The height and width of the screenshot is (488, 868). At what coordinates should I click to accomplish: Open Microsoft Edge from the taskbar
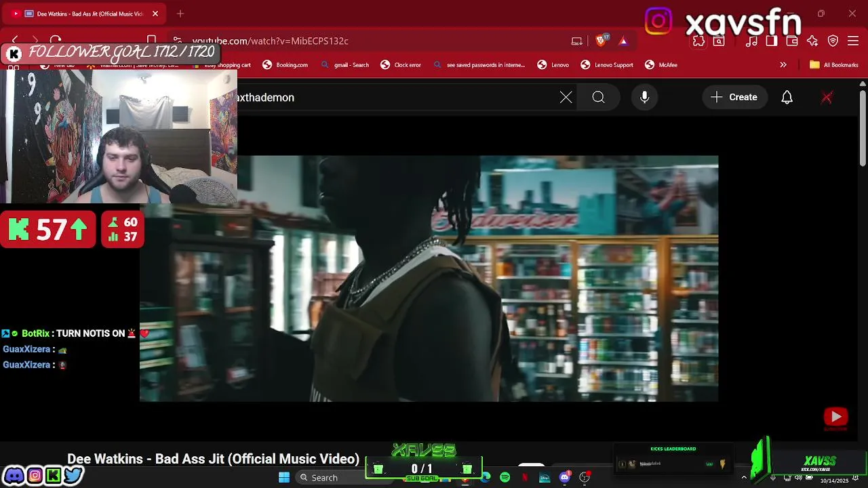486,478
